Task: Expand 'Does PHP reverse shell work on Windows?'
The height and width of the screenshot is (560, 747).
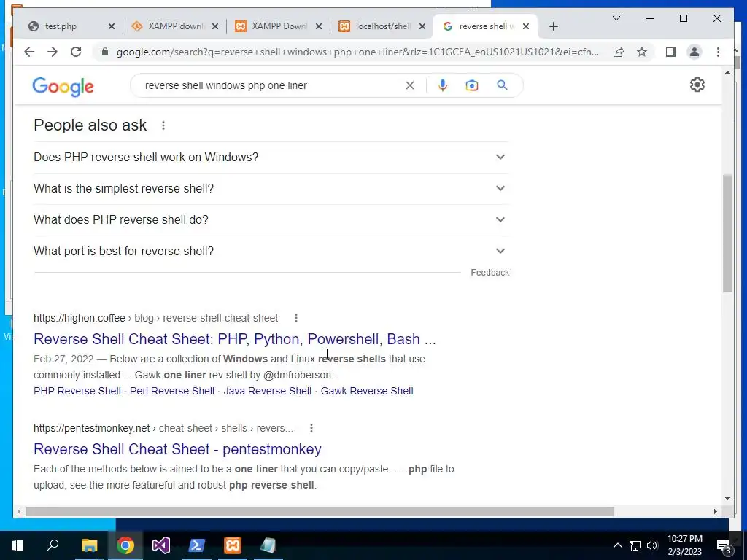Action: [271, 157]
